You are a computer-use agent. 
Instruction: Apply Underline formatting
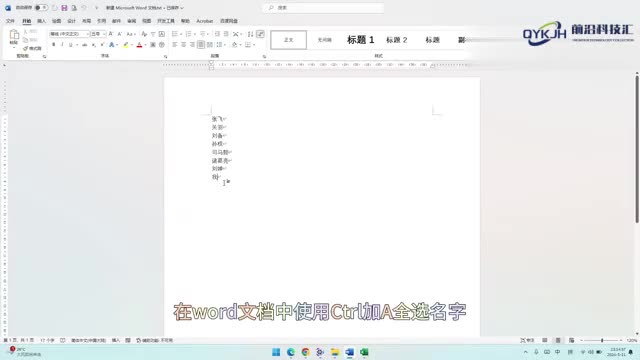tap(71, 44)
